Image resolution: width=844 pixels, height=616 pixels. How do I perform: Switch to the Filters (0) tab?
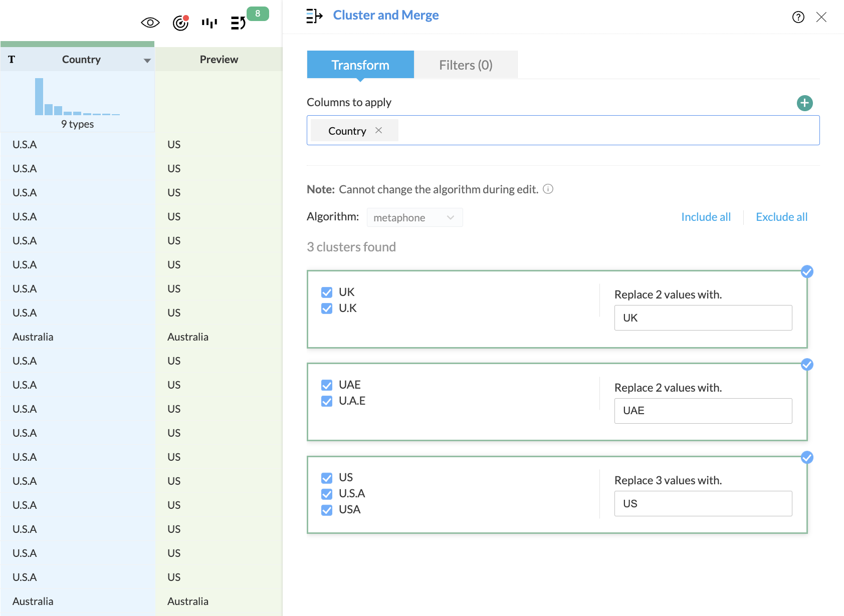click(466, 65)
